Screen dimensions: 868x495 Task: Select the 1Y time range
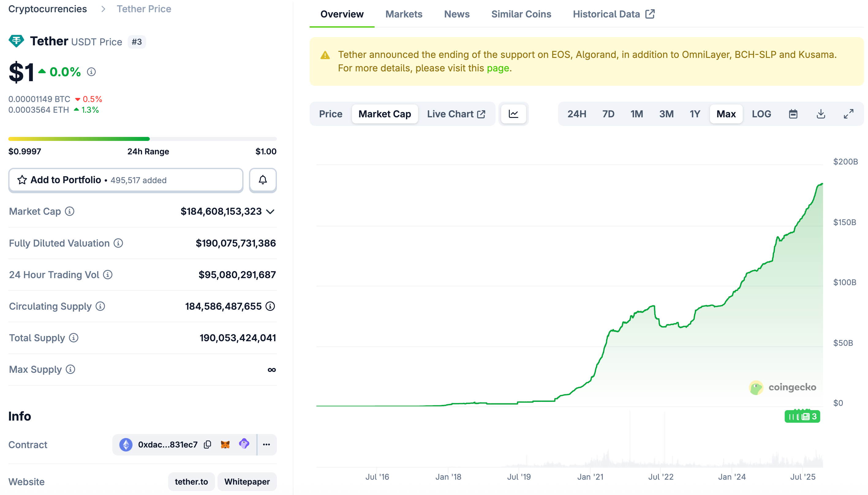click(x=695, y=114)
